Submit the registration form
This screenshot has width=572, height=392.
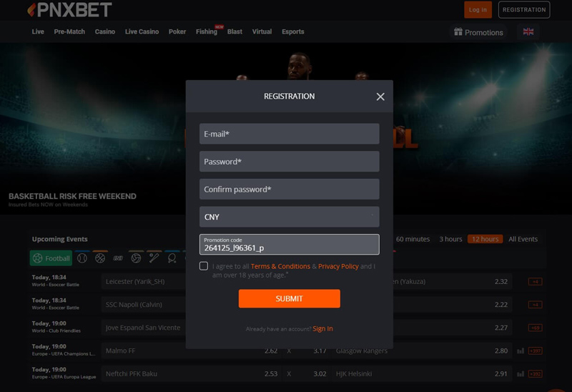[x=290, y=298]
